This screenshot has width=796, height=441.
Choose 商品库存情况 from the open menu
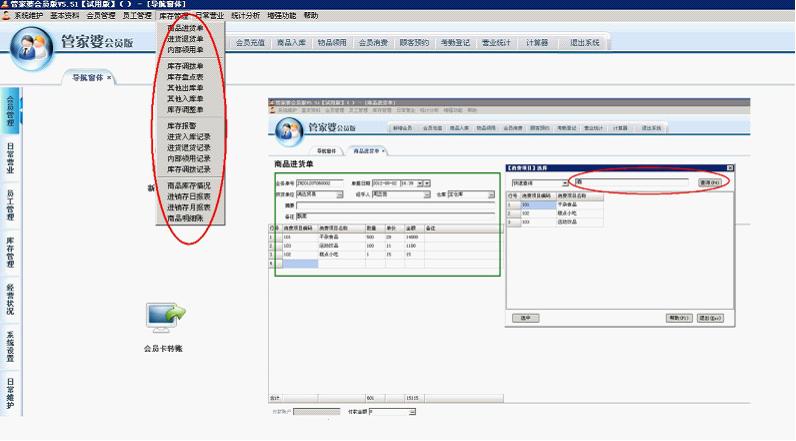pos(188,186)
